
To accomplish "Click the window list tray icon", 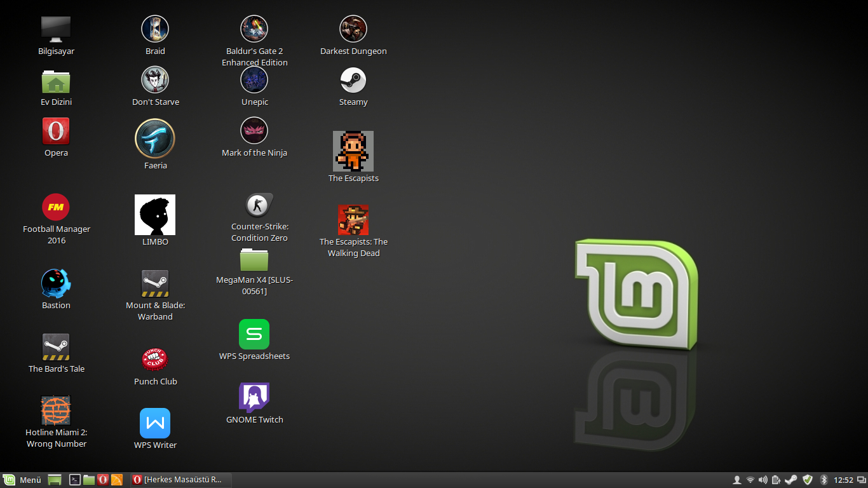I will pos(861,480).
